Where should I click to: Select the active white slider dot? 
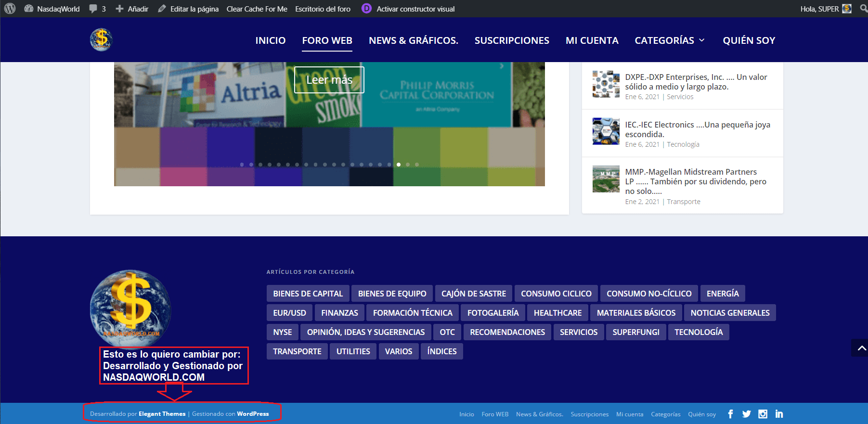pos(399,165)
